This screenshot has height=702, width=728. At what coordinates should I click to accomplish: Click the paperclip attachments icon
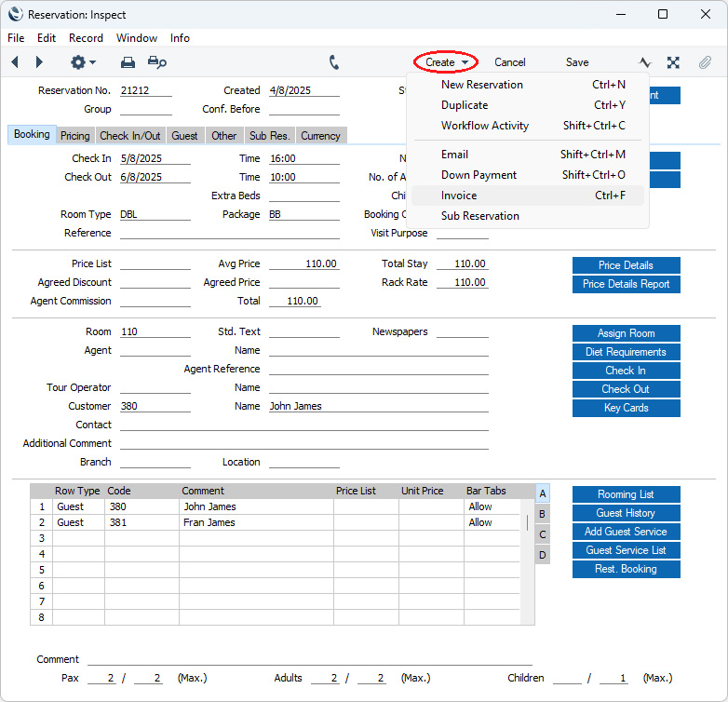click(705, 62)
